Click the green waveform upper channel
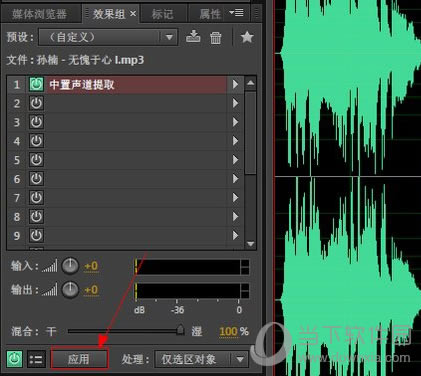421x376 pixels. 348,88
